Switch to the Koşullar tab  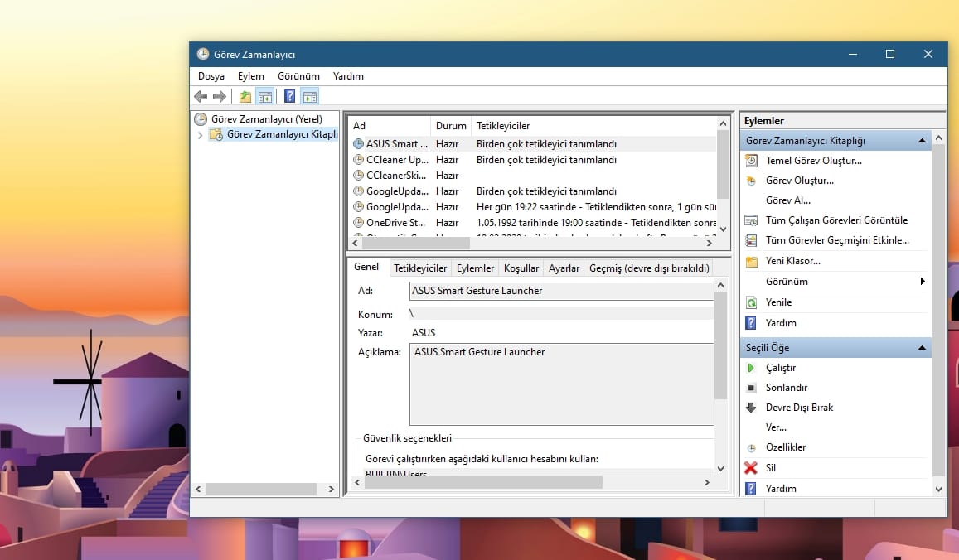[521, 268]
